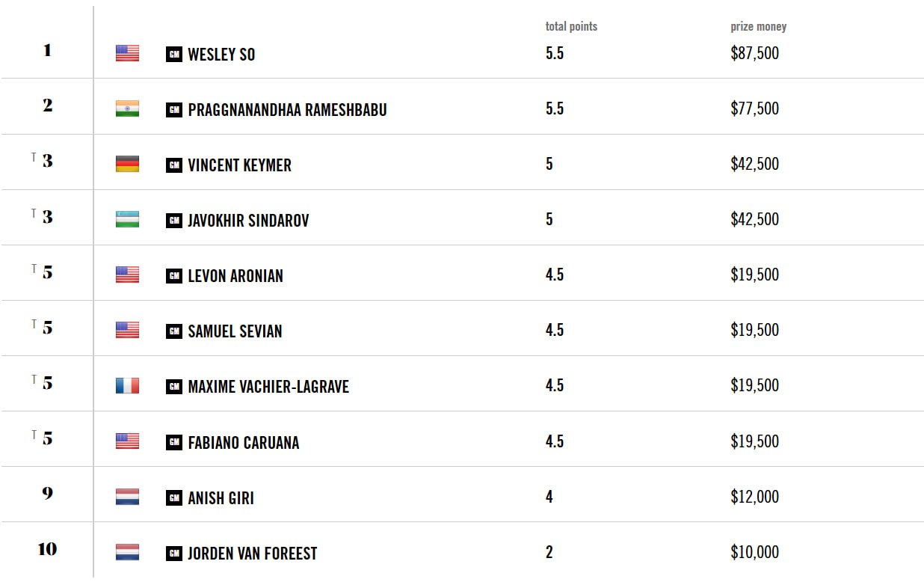Click the GM badge next to Levon Aronian
This screenshot has height=582, width=924.
(174, 276)
